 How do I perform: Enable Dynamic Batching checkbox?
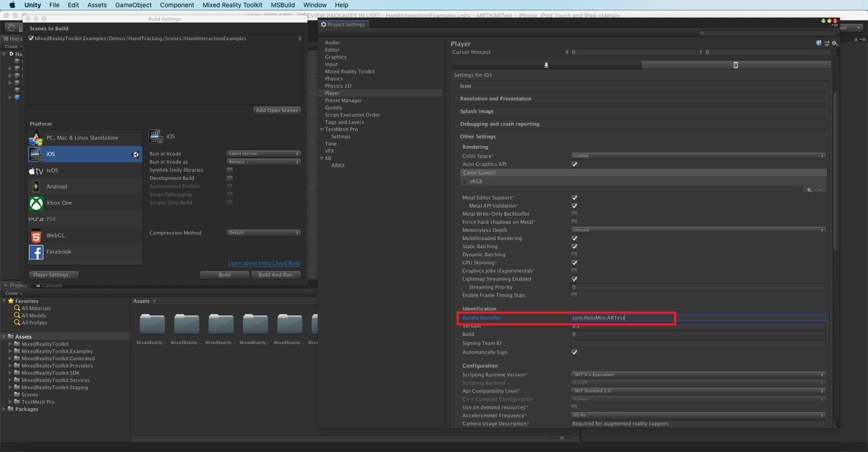tap(574, 255)
